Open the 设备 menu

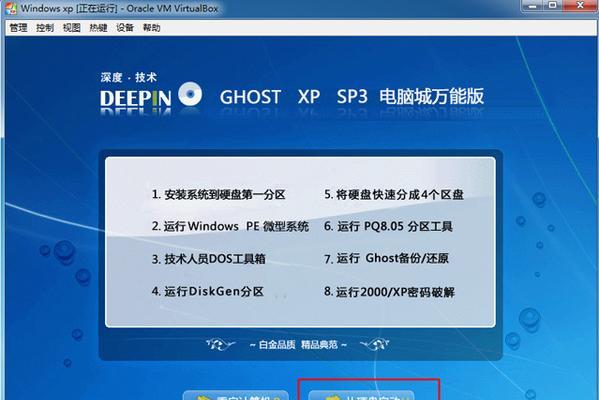125,28
